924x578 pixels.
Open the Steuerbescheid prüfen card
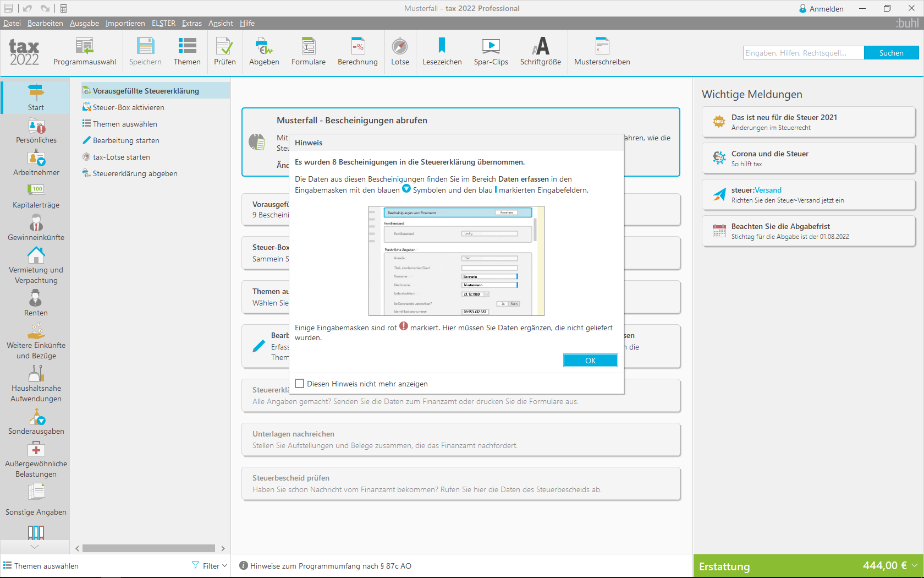461,483
